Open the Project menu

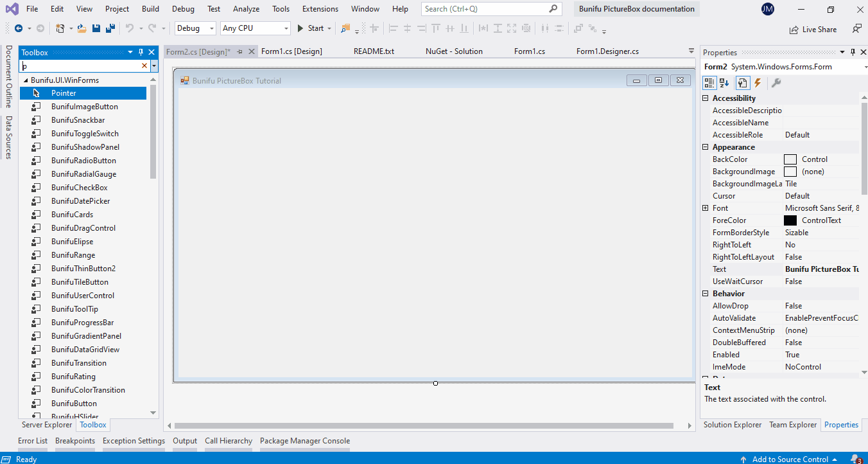pos(117,9)
